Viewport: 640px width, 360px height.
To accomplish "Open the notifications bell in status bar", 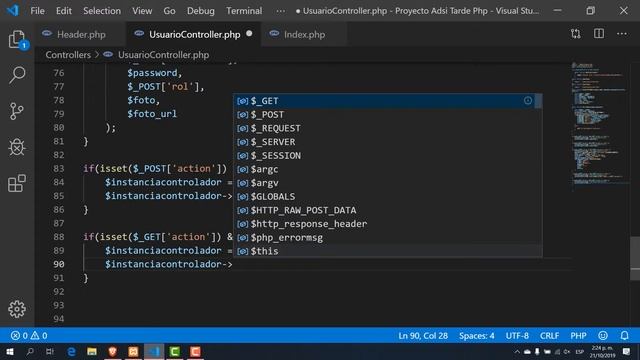I will click(624, 336).
